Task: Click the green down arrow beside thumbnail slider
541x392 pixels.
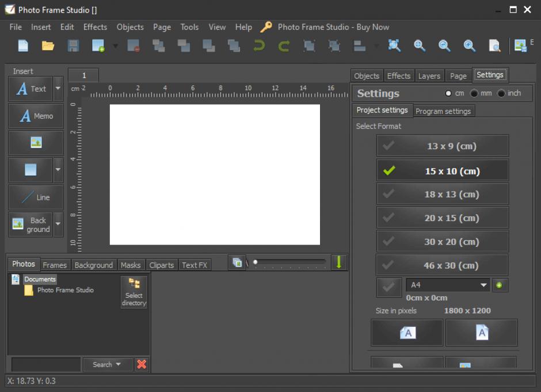Action: (339, 262)
